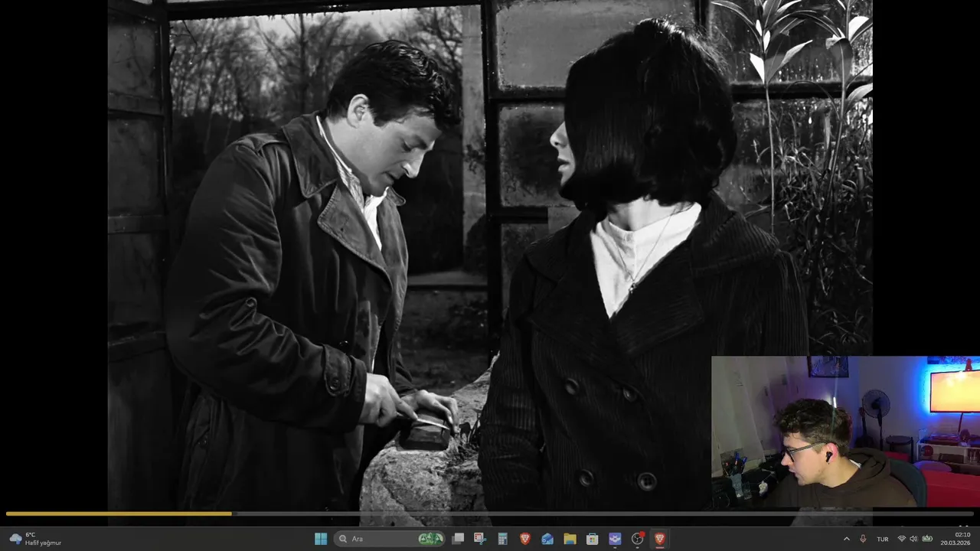Open the Outlook mail taskbar icon
This screenshot has width=980, height=551.
coord(547,539)
